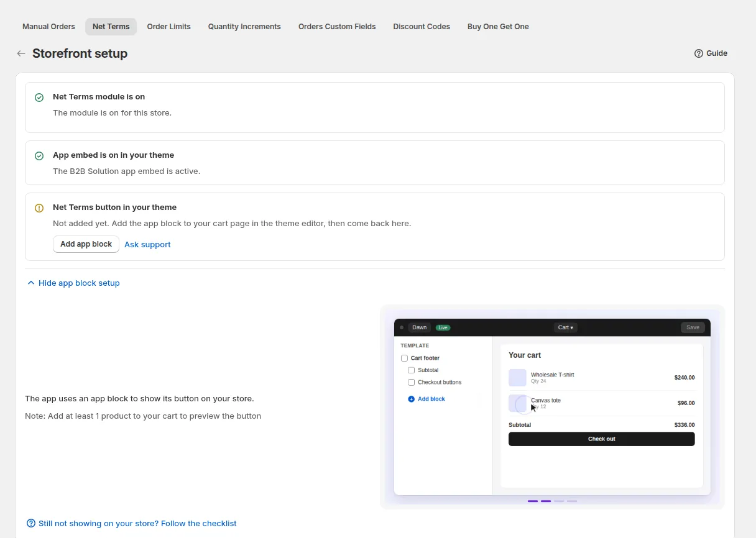Click the 'Net Terms module is on' title

point(99,97)
